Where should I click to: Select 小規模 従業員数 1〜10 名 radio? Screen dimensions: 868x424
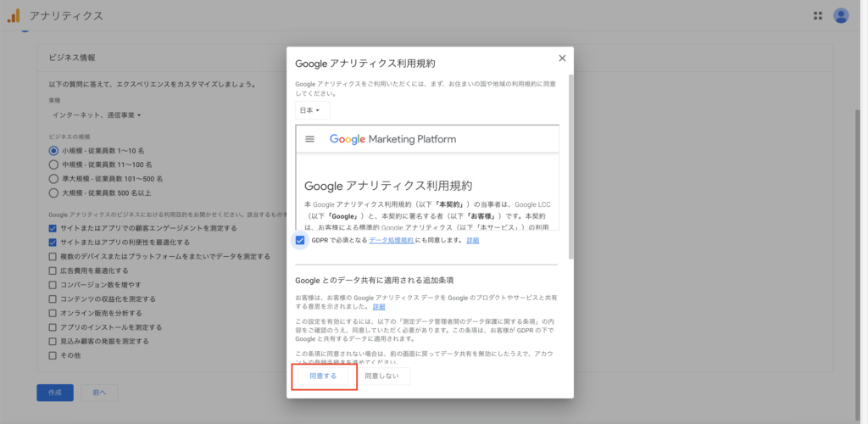tap(53, 151)
